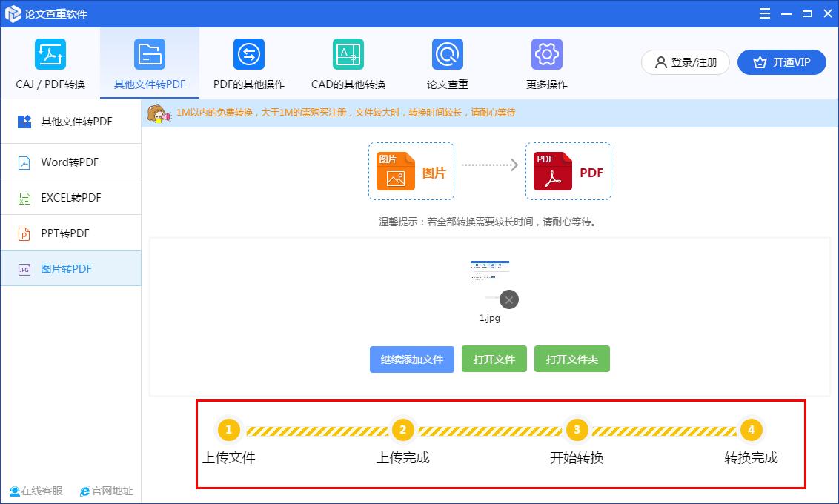Open the PDF的其他操作 tool
Viewport: 839px width, 504px height.
[248, 53]
